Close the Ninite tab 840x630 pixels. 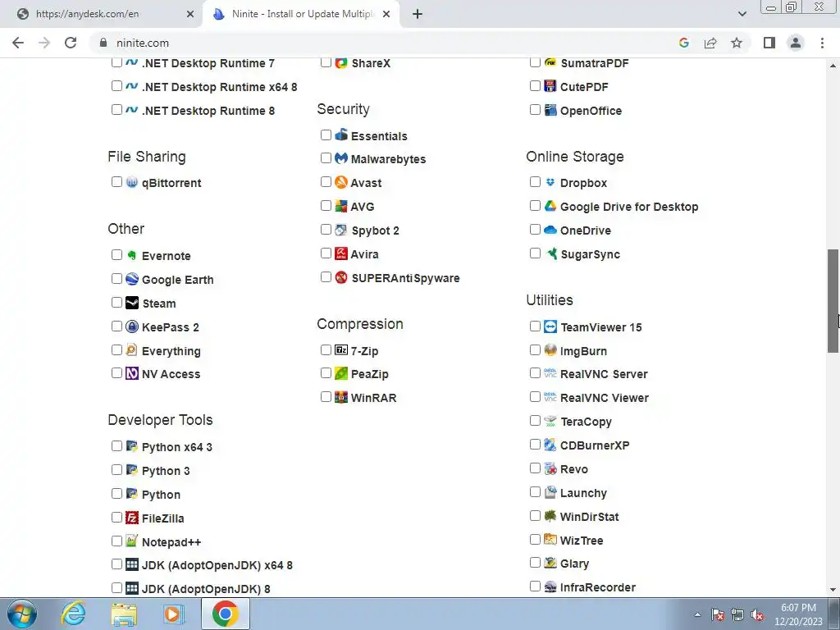coord(386,15)
